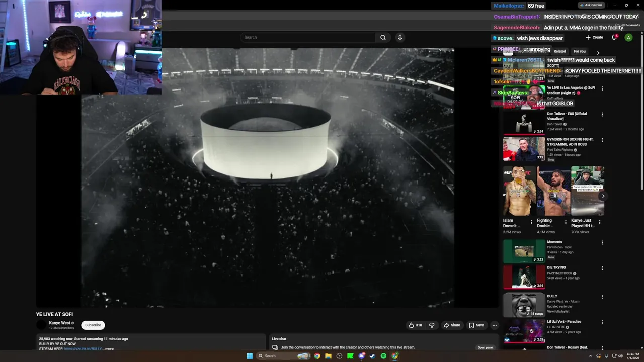Open File Explorer from taskbar
644x362 pixels.
(328, 356)
